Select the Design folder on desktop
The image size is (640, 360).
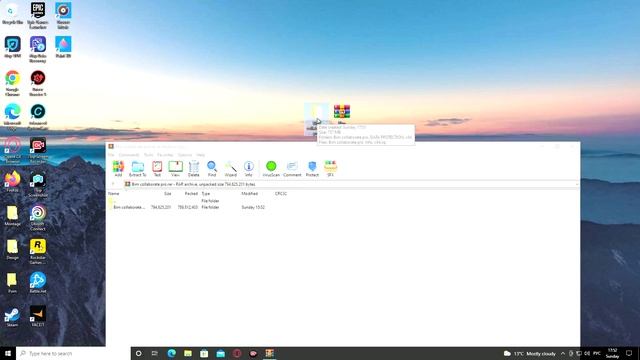[x=12, y=249]
